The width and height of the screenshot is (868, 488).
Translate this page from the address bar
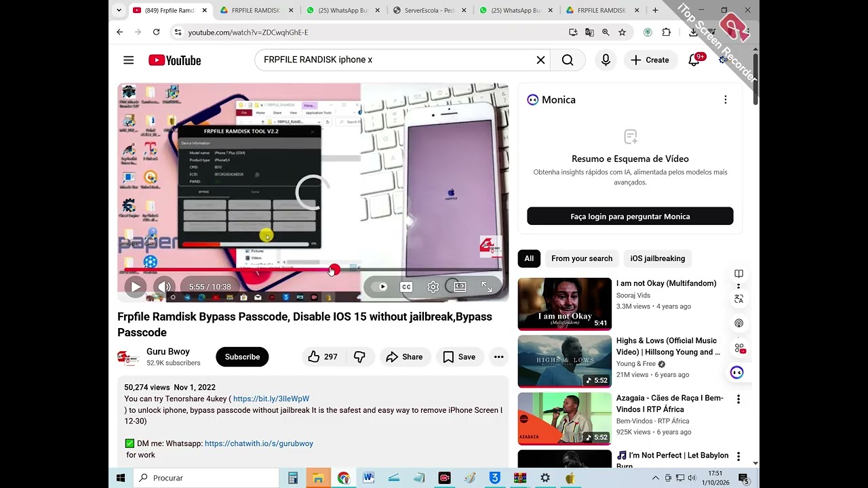589,32
